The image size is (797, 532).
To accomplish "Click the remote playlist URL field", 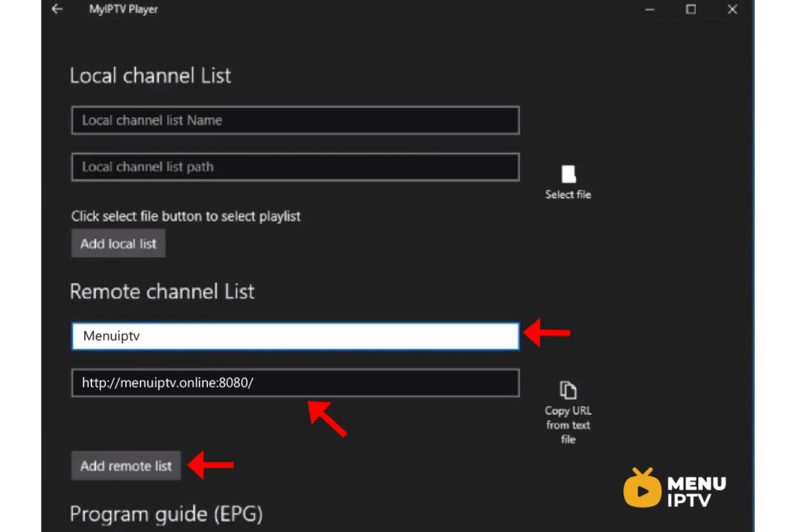I will click(x=295, y=382).
